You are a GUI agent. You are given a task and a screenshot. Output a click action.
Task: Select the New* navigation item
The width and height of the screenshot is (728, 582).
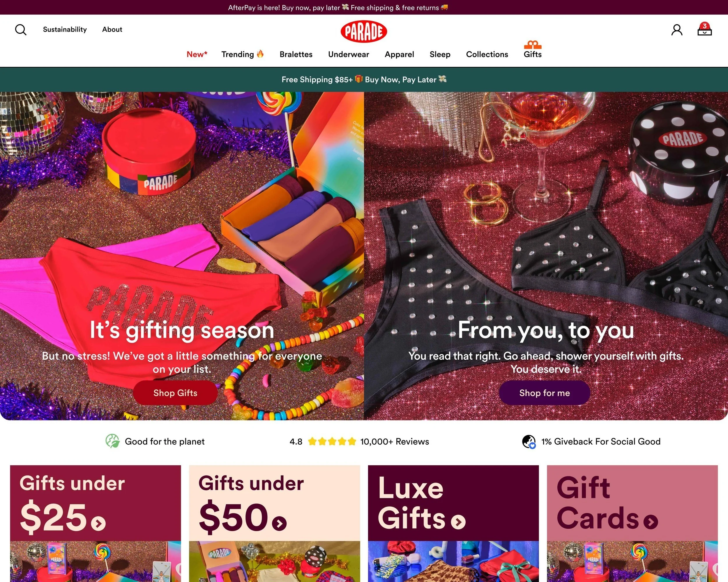tap(197, 54)
